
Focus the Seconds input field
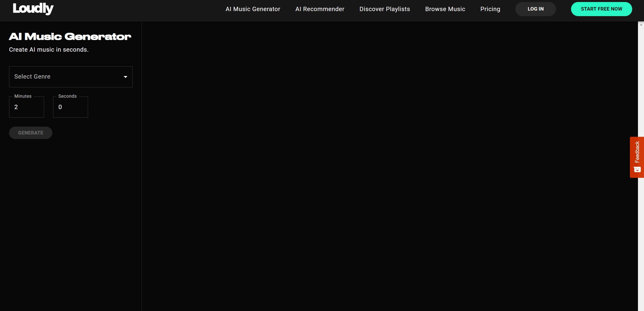coord(70,107)
